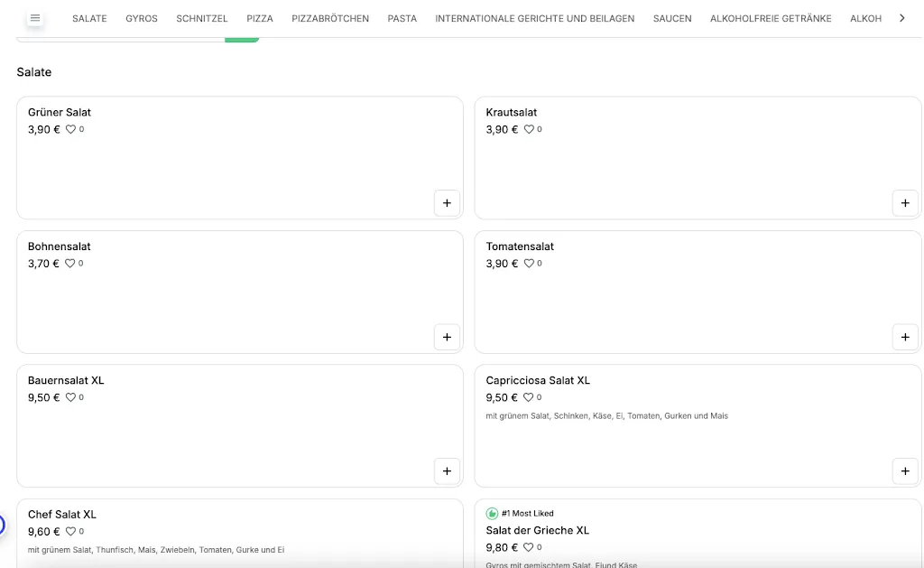Add Capricciosa Salat XL via plus
924x568 pixels.
click(x=904, y=471)
